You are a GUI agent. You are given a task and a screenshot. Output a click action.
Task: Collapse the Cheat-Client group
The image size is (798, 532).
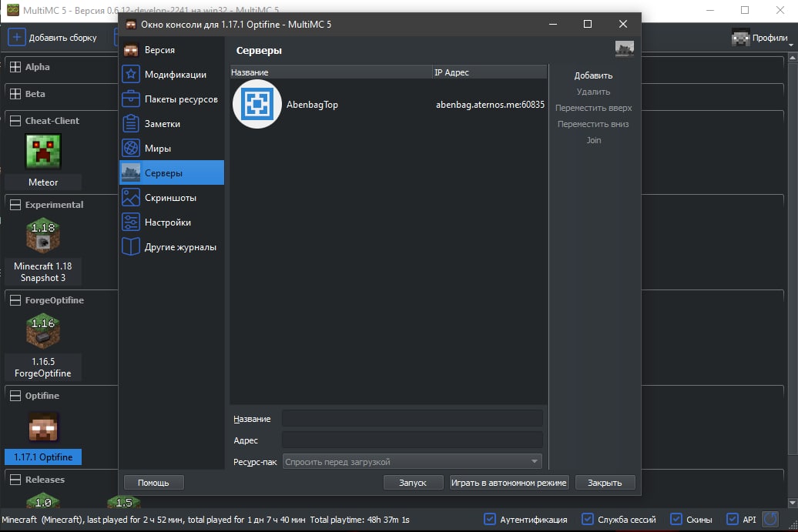pos(15,121)
